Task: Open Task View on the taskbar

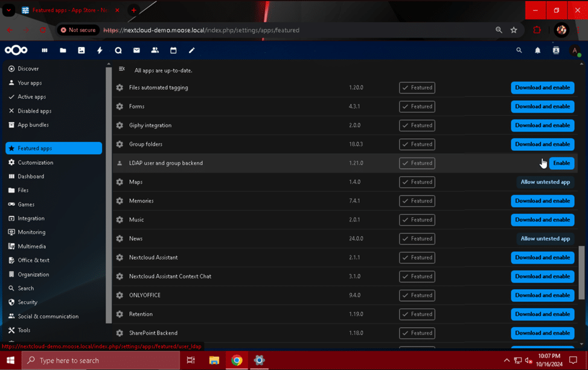Action: coord(191,360)
